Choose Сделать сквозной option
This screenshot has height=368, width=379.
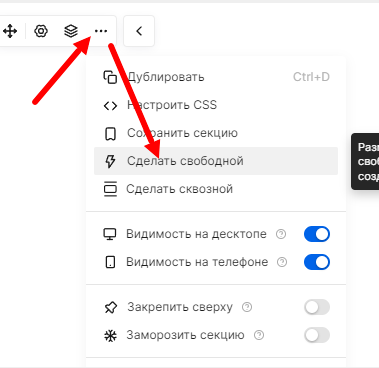(x=216, y=189)
